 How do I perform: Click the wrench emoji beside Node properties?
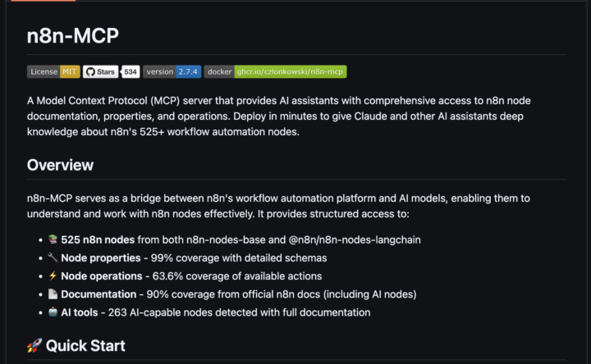53,257
